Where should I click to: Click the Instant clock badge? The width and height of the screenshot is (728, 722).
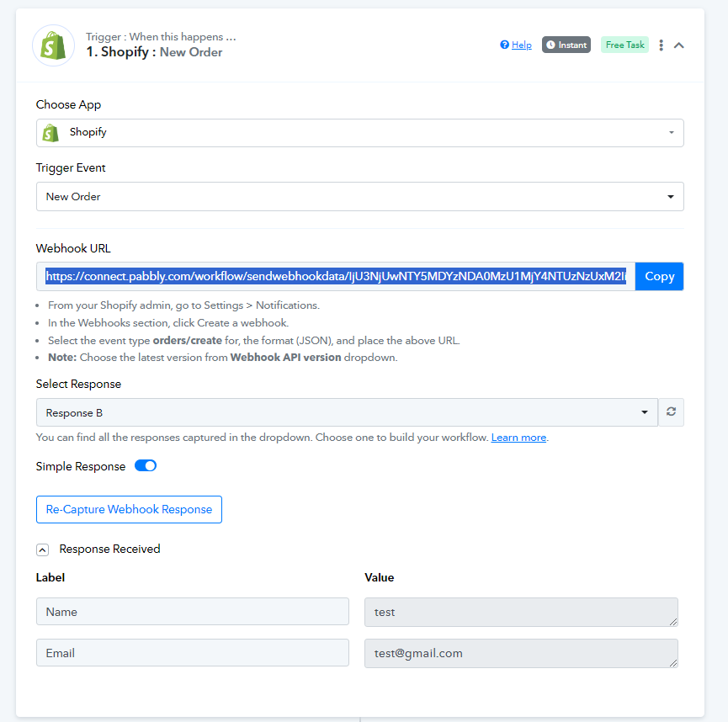(566, 45)
